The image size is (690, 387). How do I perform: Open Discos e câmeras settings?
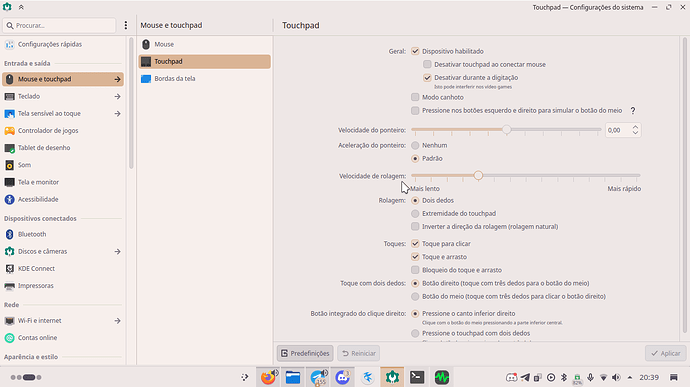[63, 251]
